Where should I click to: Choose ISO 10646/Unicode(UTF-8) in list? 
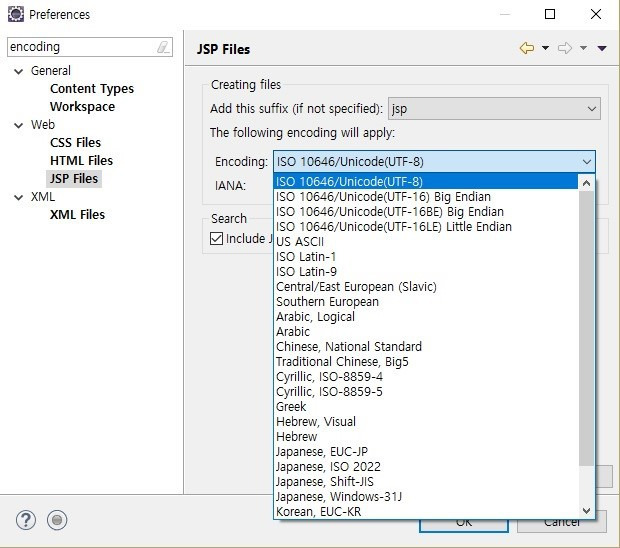(426, 181)
